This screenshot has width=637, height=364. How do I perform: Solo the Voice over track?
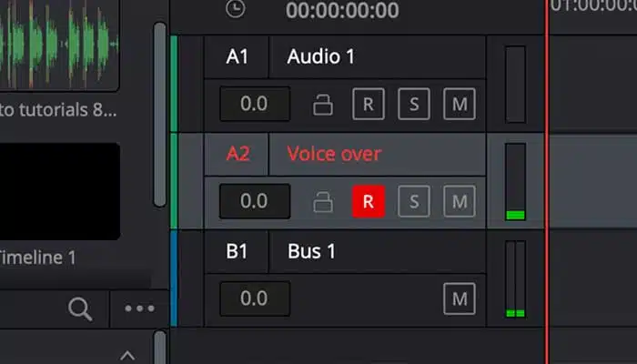(x=414, y=201)
